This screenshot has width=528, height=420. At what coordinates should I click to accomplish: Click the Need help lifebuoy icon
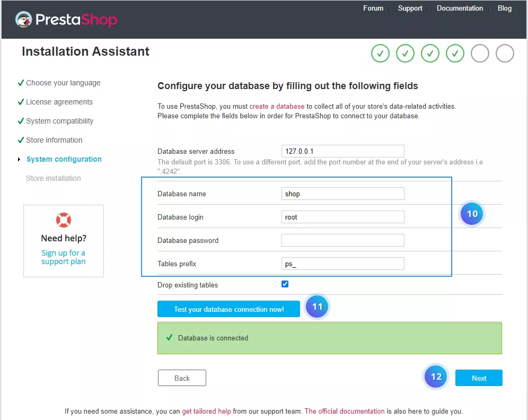click(63, 220)
